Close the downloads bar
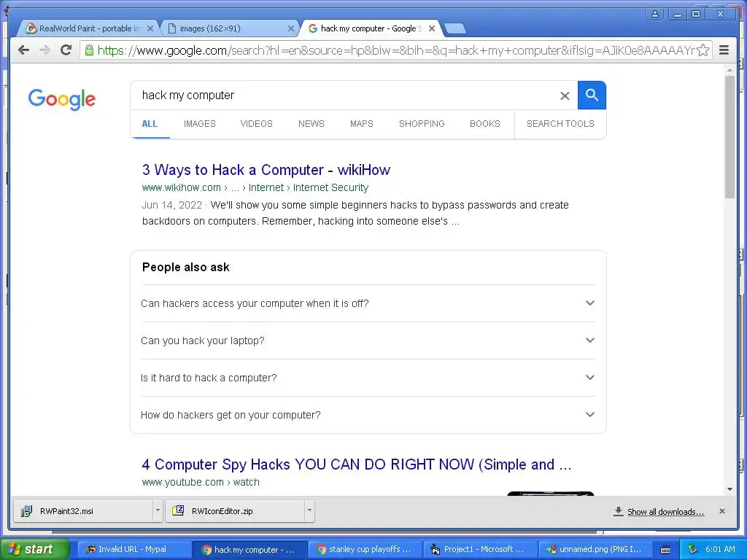The width and height of the screenshot is (747, 560). click(x=721, y=511)
